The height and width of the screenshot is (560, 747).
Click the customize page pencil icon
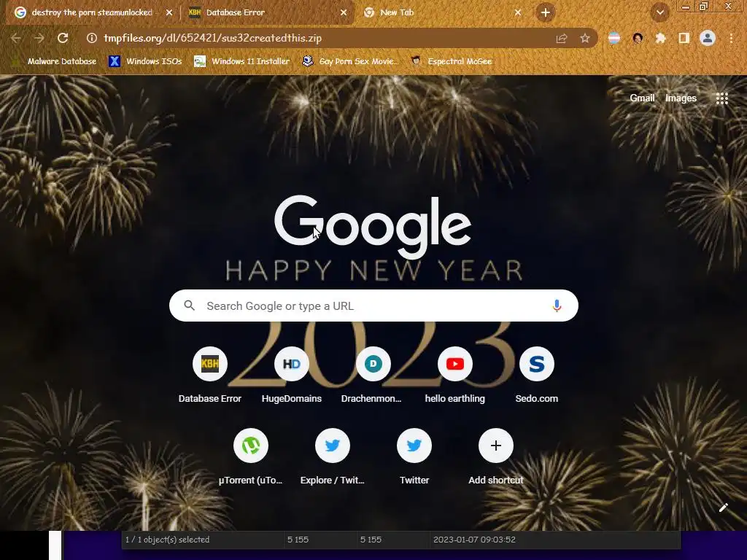pyautogui.click(x=723, y=507)
